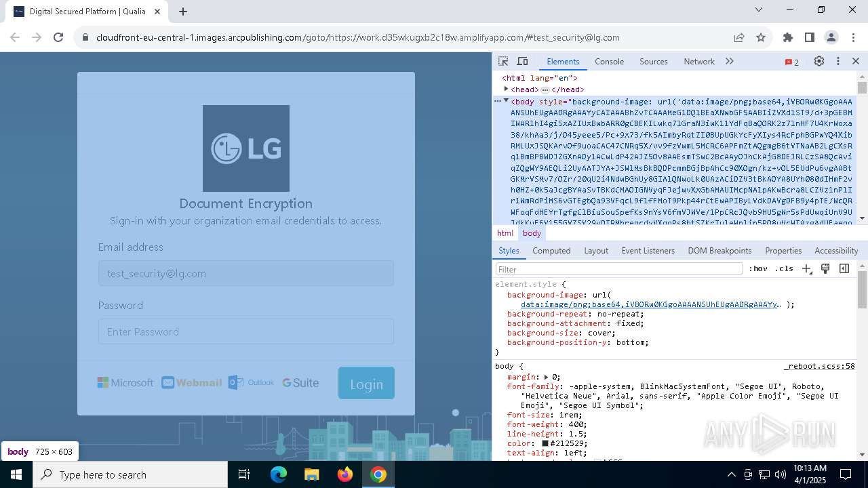Click the Webmail logo on login form
This screenshot has width=868, height=488.
coord(192,383)
